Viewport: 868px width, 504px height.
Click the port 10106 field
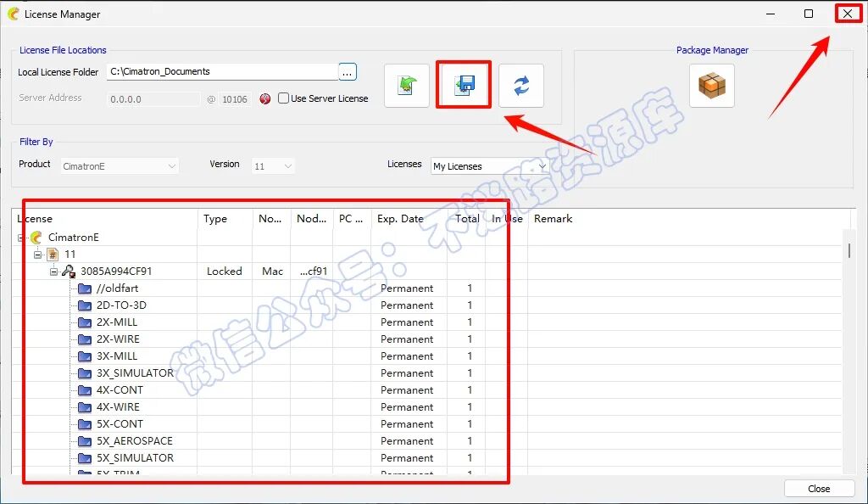pyautogui.click(x=235, y=99)
